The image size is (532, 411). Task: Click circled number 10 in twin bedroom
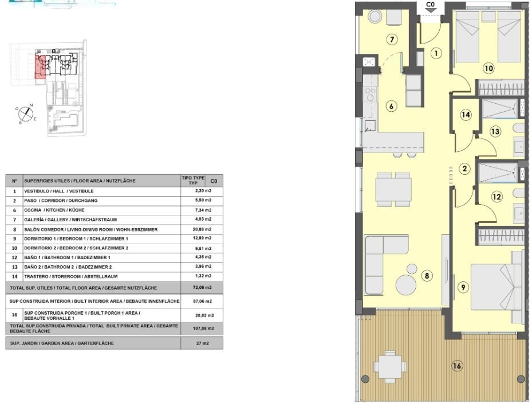coord(488,69)
